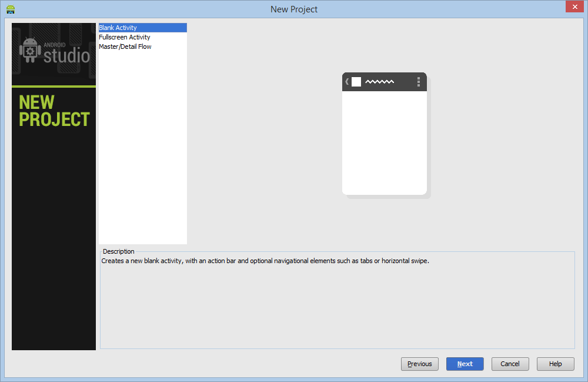Cancel the new project wizard
Screen dimensions: 588x382
click(x=510, y=363)
